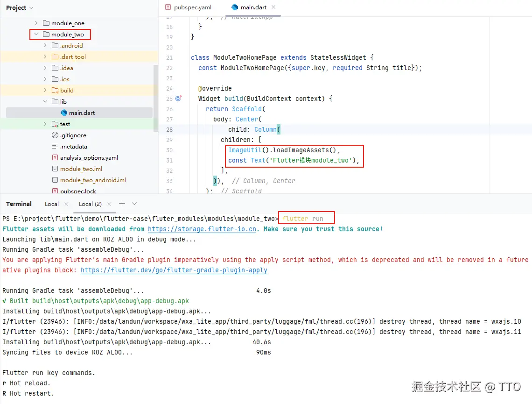Click the Flutter icon on the main.dart editor tab
Image resolution: width=532 pixels, height=404 pixels.
pos(234,7)
